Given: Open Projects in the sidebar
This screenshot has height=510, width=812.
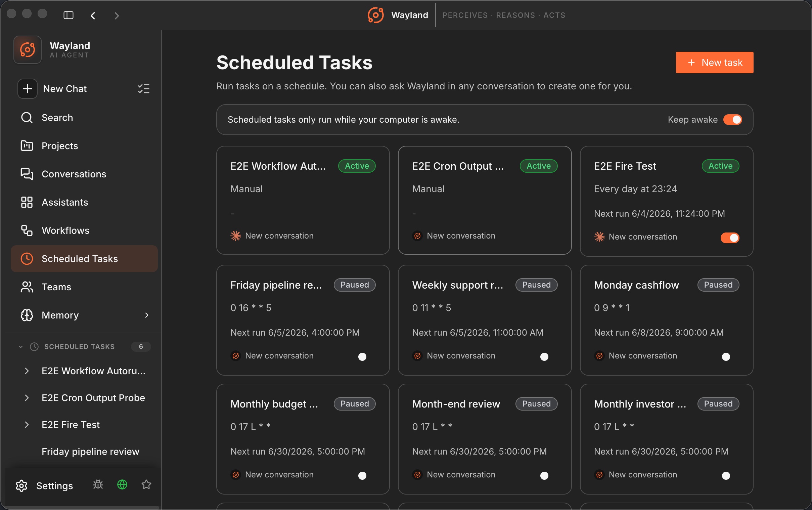Looking at the screenshot, I should [84, 146].
